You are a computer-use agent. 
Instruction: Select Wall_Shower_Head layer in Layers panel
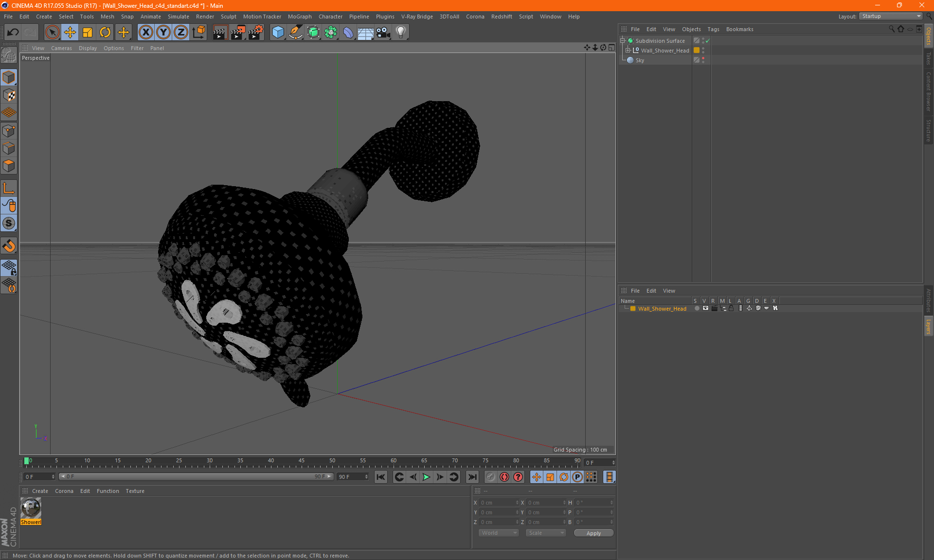pyautogui.click(x=662, y=309)
